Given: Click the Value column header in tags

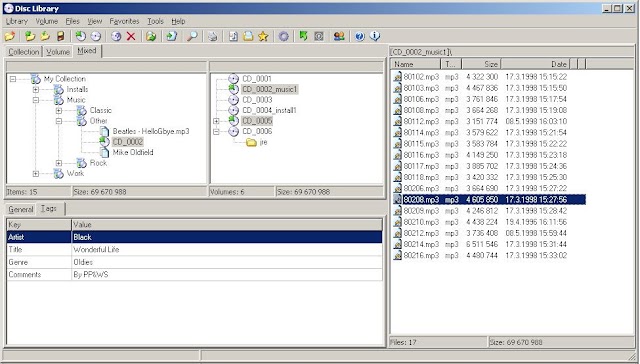Looking at the screenshot, I should [x=227, y=224].
